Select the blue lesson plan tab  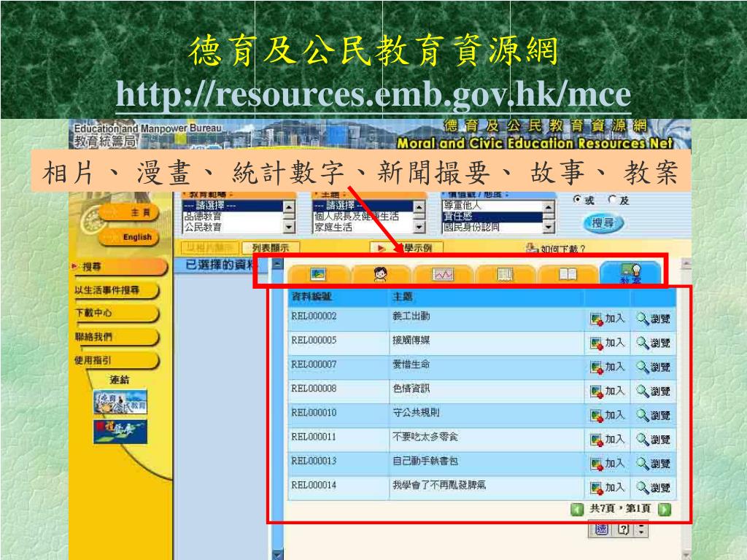coord(630,273)
